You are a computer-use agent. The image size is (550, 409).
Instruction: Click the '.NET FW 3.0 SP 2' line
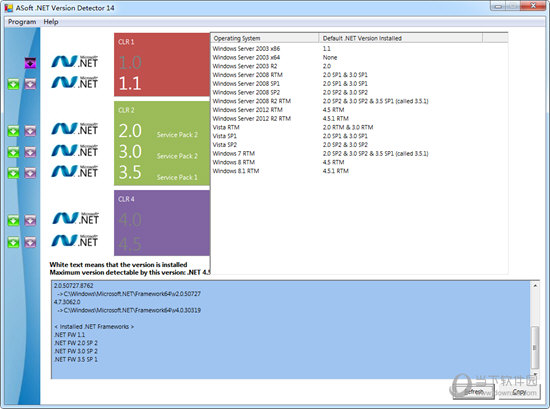pyautogui.click(x=76, y=351)
